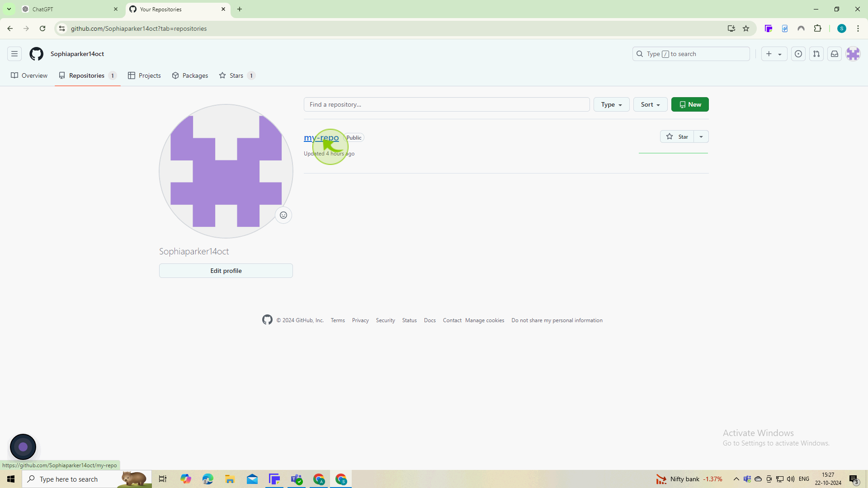Open the tab search dropdown arrow
This screenshot has width=868, height=488.
click(x=9, y=9)
